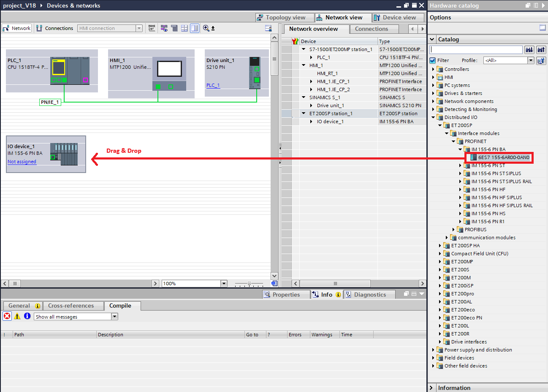Open the connection type dropdown (HMI connection)

[139, 28]
